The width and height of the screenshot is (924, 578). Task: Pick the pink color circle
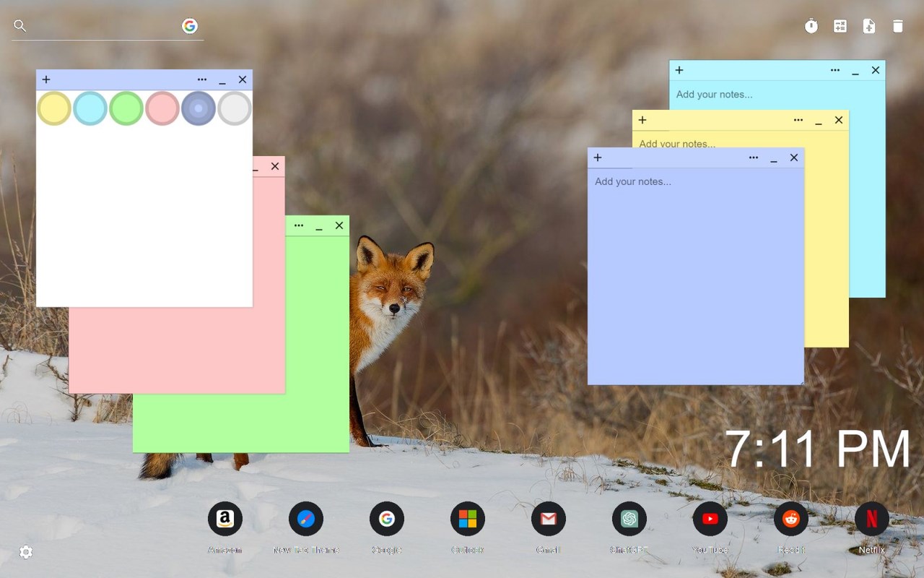pos(162,108)
